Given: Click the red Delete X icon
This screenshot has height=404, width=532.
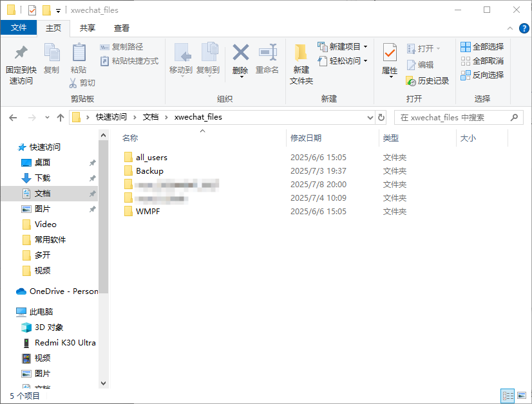Looking at the screenshot, I should [240, 53].
